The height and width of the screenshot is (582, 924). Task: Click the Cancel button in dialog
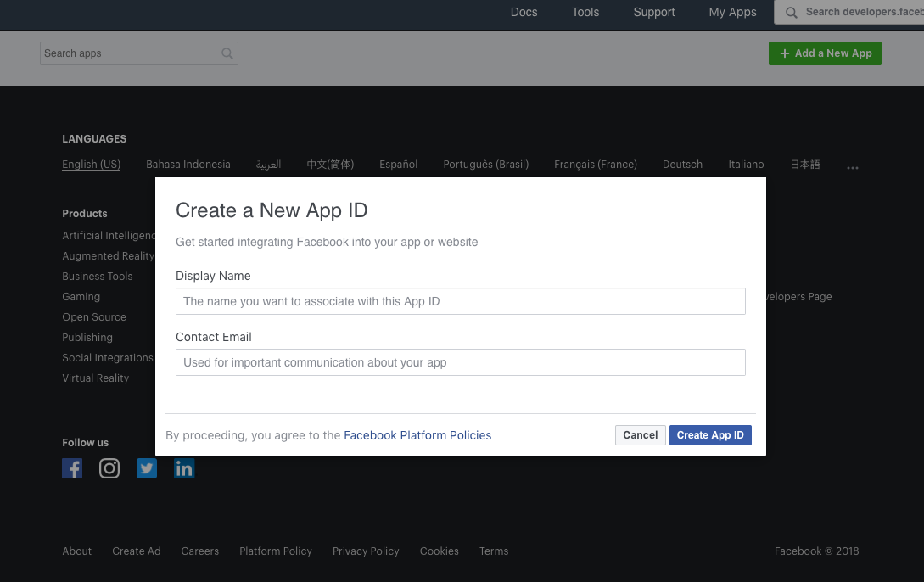[641, 435]
